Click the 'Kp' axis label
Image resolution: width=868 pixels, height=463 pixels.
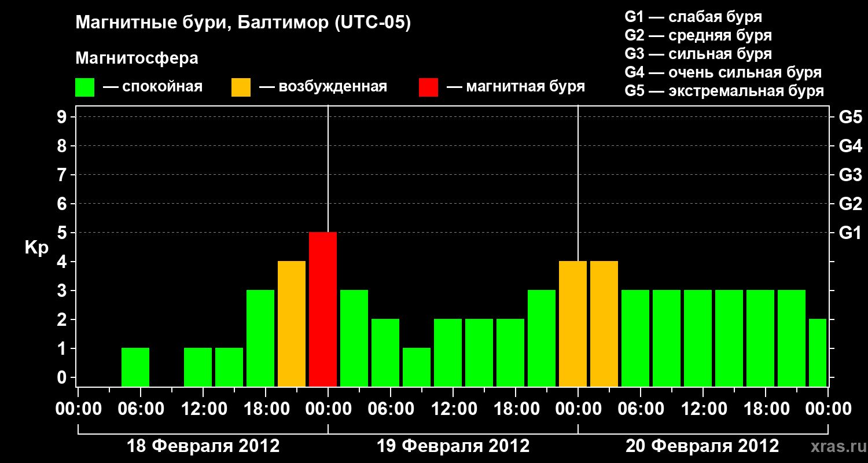(36, 247)
